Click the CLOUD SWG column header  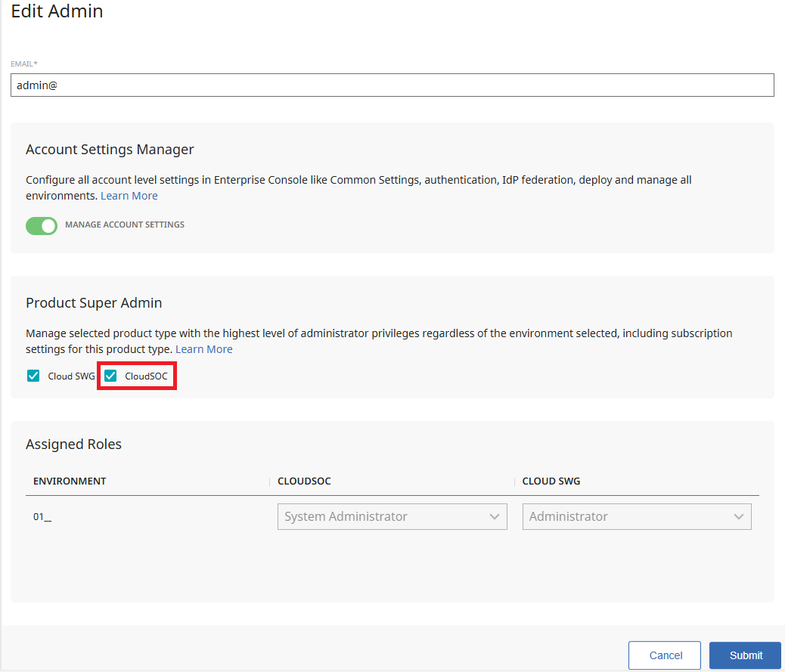tap(551, 482)
